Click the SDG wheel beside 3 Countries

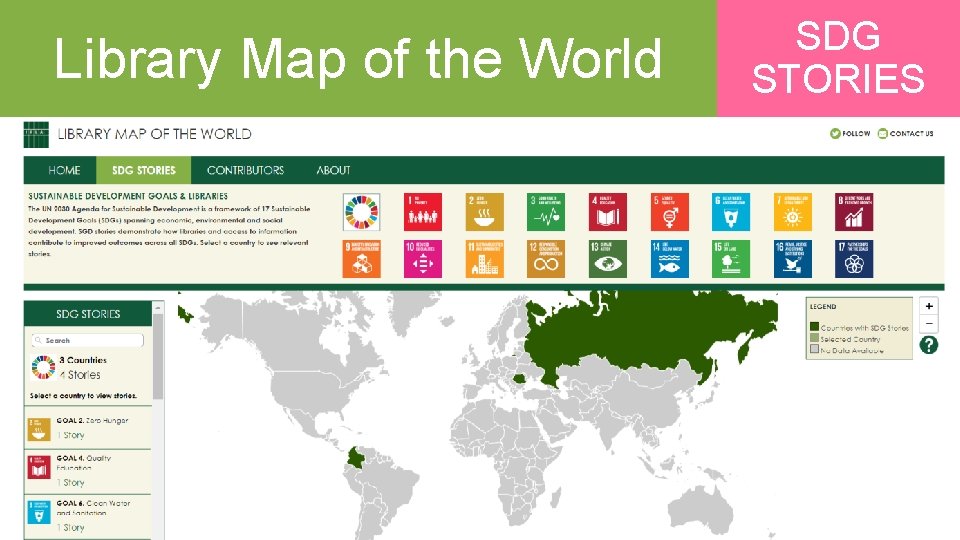43,367
